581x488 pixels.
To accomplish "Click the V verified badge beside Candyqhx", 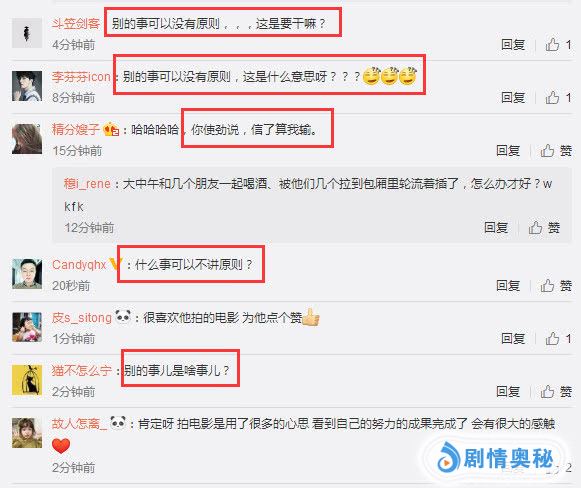I will coord(115,264).
